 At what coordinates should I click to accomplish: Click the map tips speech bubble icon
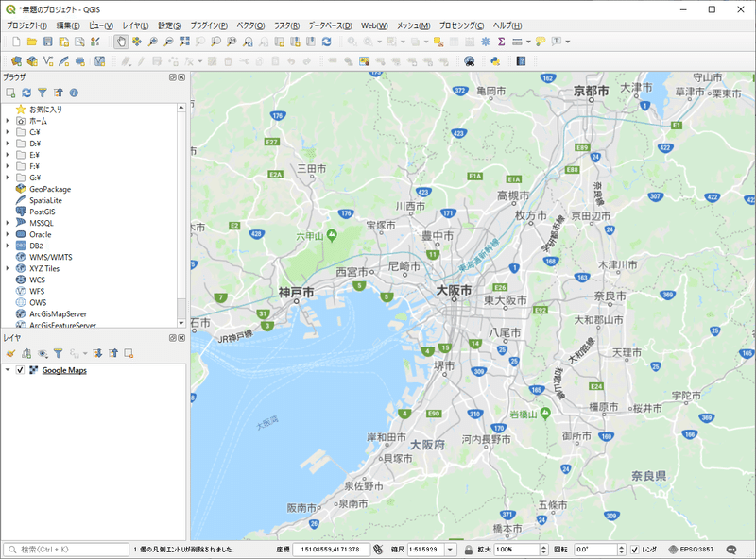pos(541,42)
